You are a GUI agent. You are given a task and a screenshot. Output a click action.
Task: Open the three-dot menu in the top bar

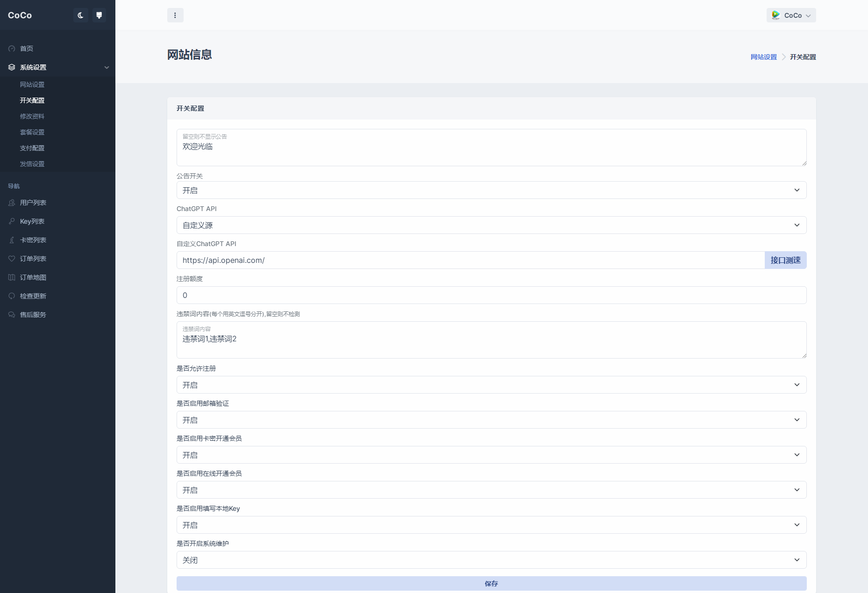[175, 15]
